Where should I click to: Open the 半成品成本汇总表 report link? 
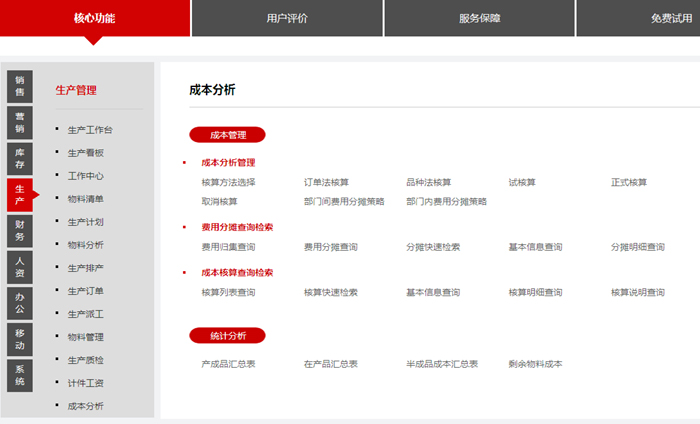pos(442,364)
